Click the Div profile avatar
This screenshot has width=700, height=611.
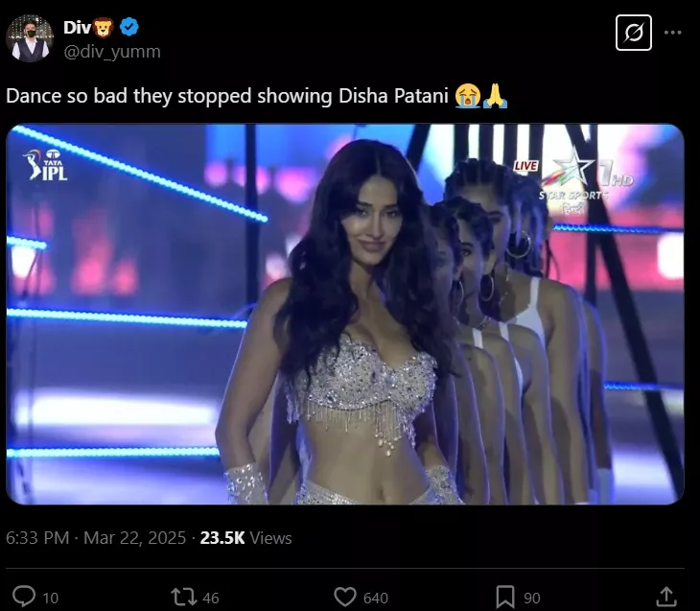click(x=31, y=38)
